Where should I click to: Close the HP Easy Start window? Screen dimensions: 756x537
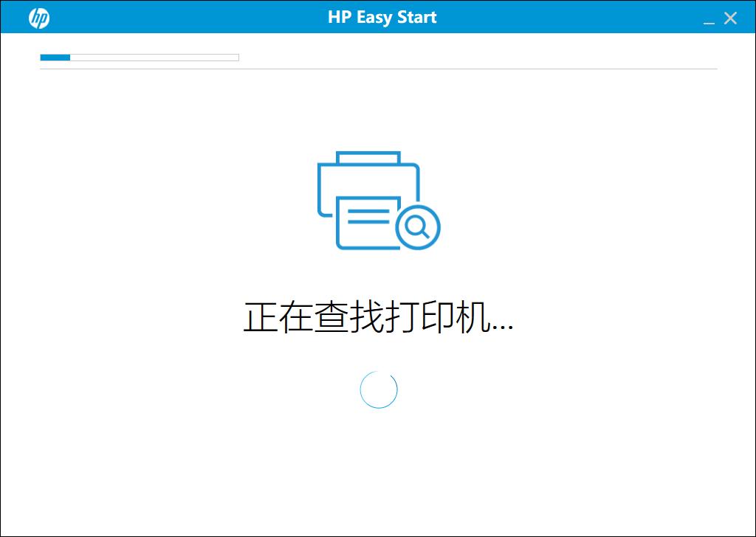(731, 17)
